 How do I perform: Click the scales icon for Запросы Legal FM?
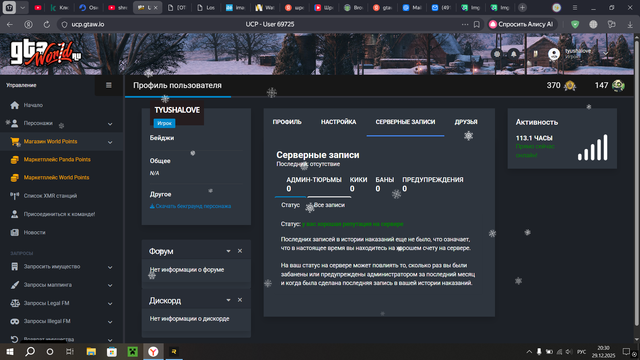tap(15, 303)
